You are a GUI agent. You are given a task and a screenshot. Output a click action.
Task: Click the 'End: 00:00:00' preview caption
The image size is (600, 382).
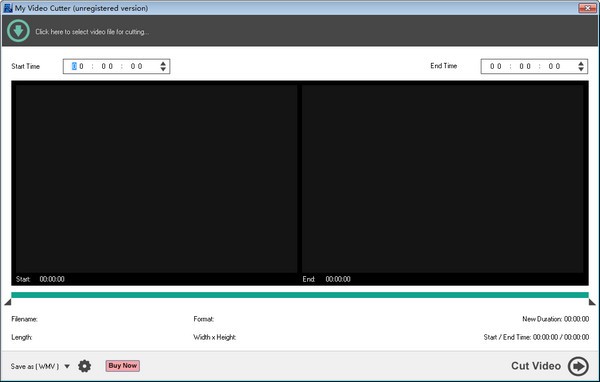pyautogui.click(x=326, y=279)
